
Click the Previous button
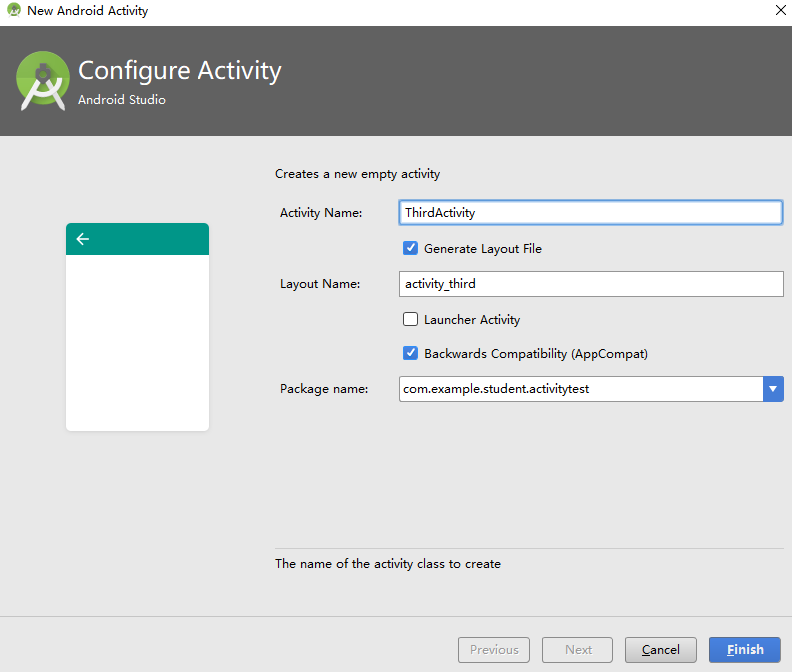(494, 650)
